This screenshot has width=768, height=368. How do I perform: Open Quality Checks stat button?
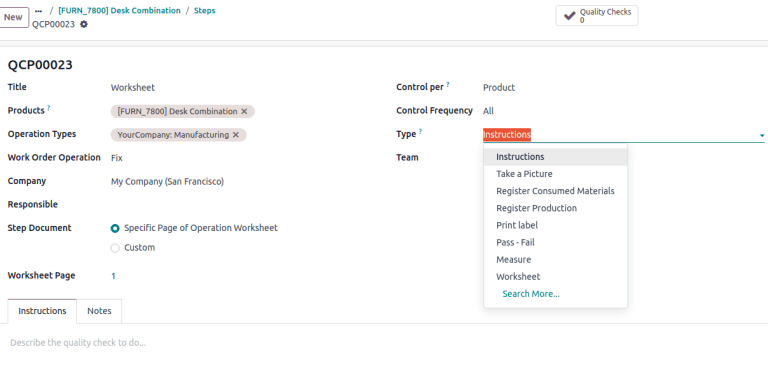[597, 16]
